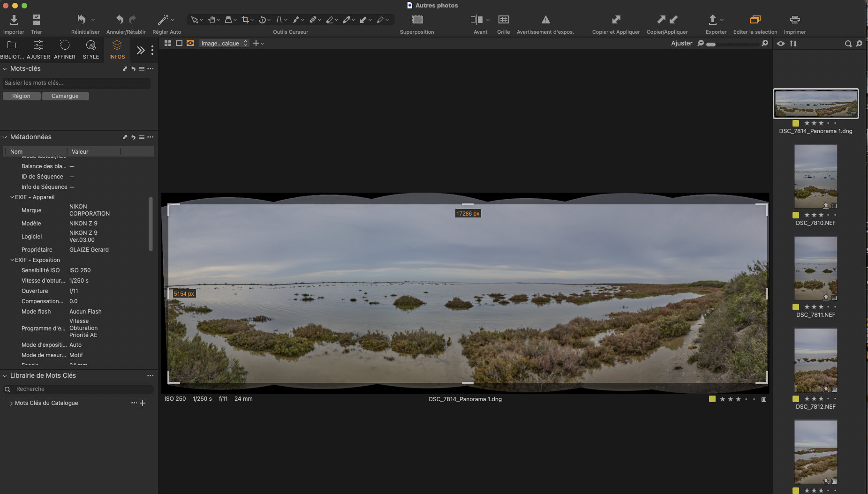Click the Camargue keyword tag
This screenshot has width=868, height=494.
click(x=65, y=96)
